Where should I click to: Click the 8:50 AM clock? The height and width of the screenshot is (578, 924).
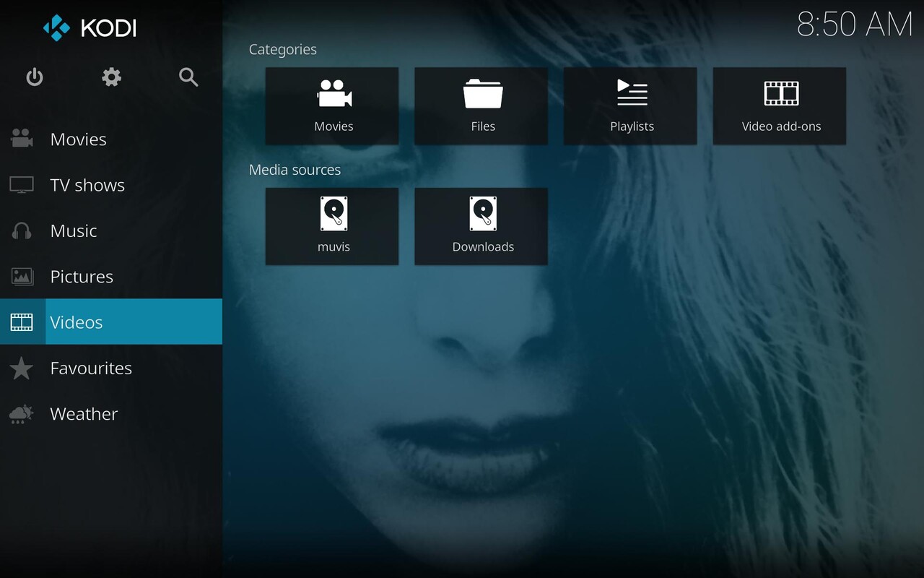pyautogui.click(x=854, y=25)
